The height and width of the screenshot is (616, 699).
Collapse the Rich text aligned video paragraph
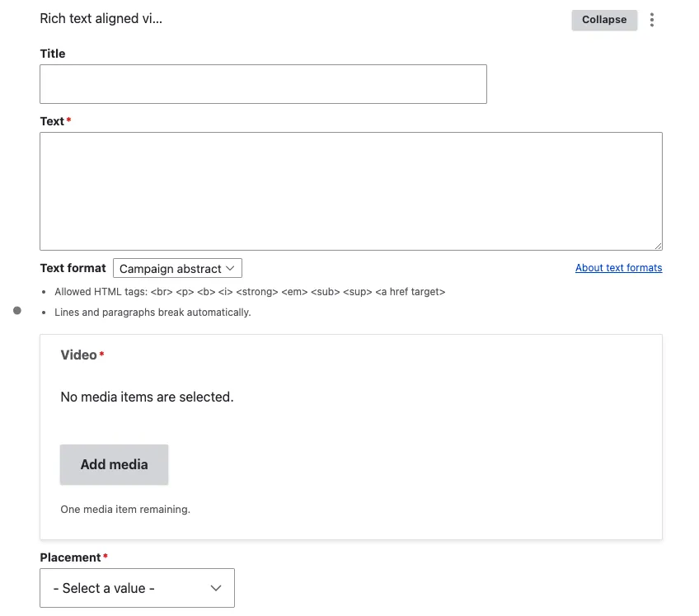604,20
